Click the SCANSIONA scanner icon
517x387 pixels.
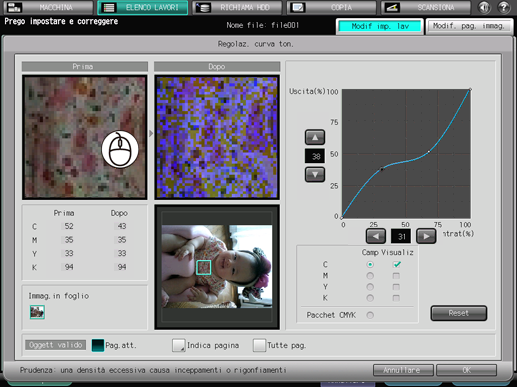click(x=392, y=8)
